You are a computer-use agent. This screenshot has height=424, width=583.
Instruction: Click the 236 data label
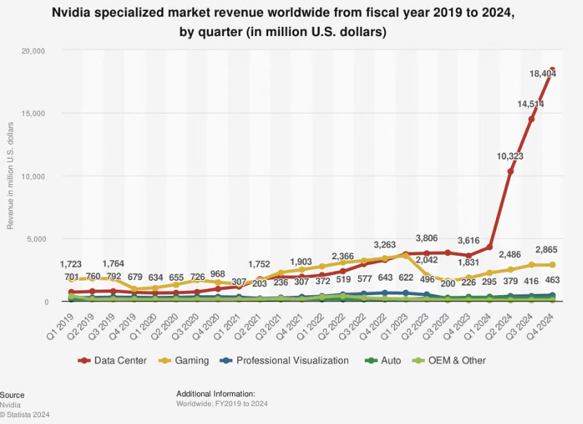coord(281,282)
